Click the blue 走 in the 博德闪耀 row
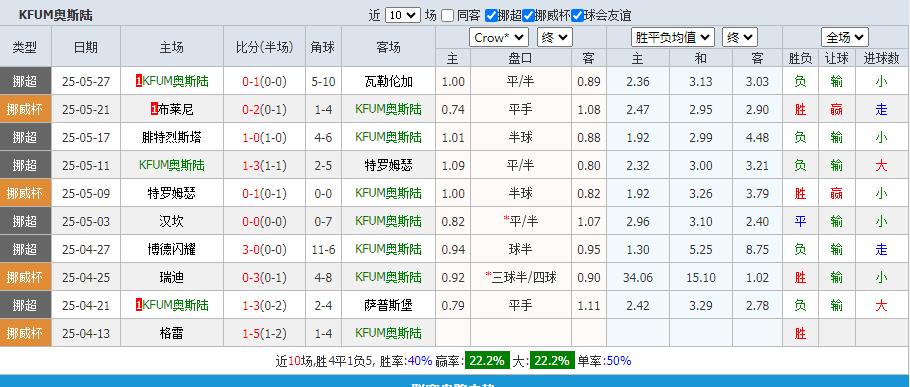 (881, 249)
